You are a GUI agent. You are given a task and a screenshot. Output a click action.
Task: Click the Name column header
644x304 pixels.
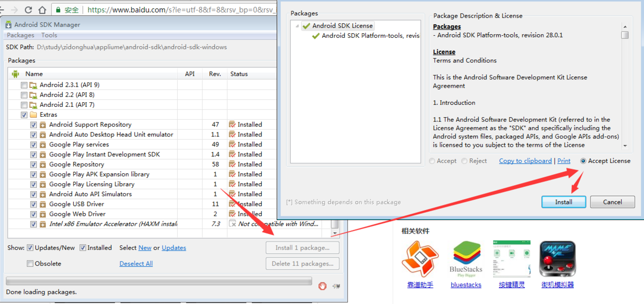pyautogui.click(x=34, y=74)
